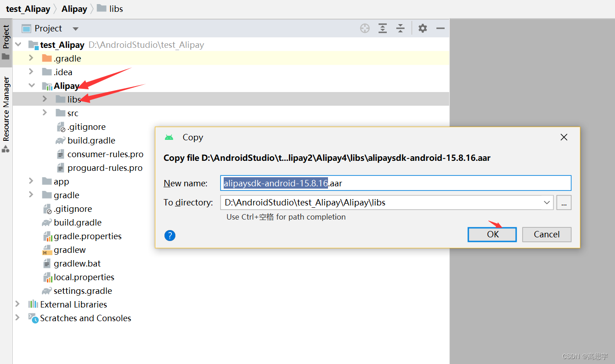Screen dimensions: 615x364
Task: Select the .idea folder icon
Action: [47, 72]
